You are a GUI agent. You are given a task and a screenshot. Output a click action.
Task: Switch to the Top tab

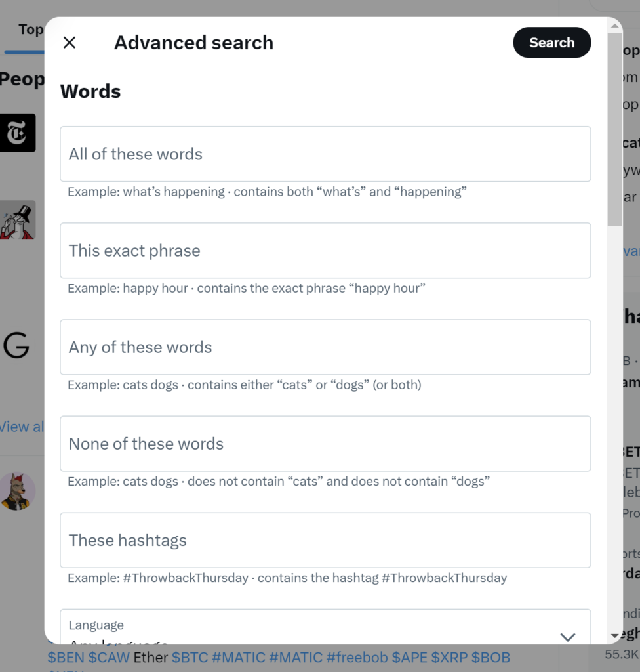coord(30,30)
